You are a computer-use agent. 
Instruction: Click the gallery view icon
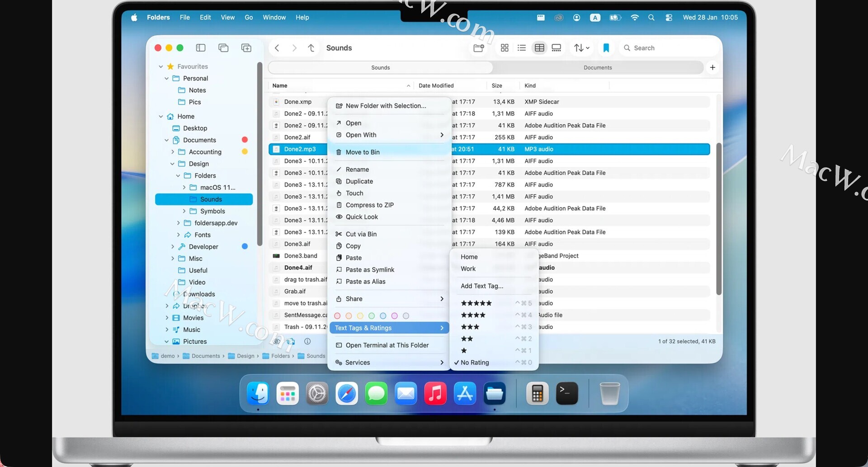click(557, 48)
